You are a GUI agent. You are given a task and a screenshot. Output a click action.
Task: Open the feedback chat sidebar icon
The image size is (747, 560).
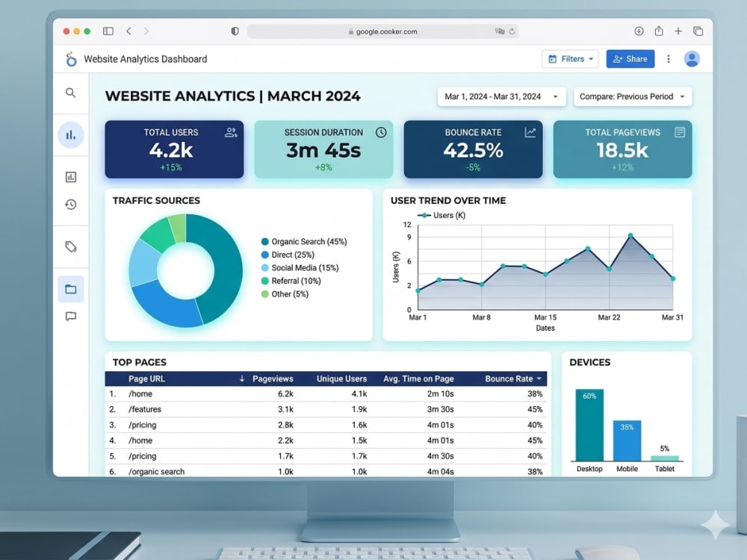tap(70, 316)
